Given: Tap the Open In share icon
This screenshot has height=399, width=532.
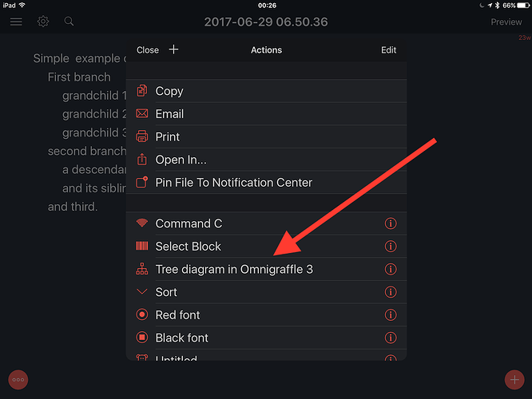Looking at the screenshot, I should coord(142,159).
